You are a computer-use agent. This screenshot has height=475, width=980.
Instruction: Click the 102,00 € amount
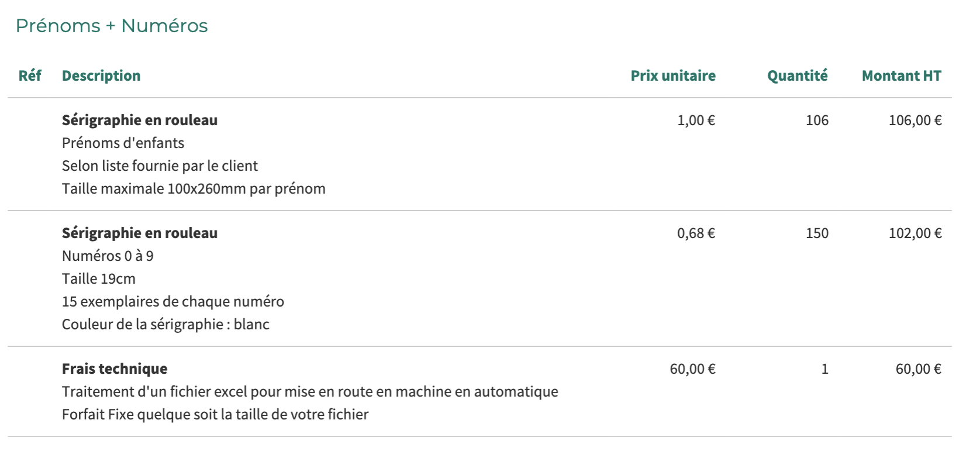click(915, 233)
